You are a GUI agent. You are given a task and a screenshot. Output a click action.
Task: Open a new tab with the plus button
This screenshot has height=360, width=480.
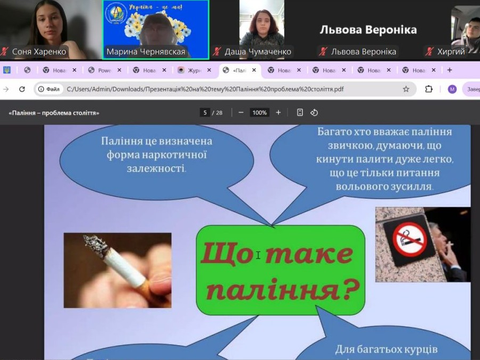coord(449,70)
